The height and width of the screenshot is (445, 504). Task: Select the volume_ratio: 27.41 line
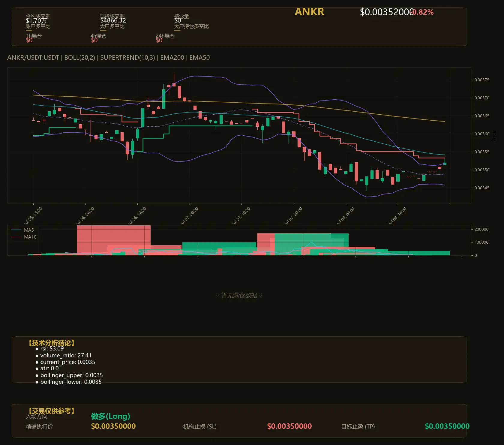[63, 356]
